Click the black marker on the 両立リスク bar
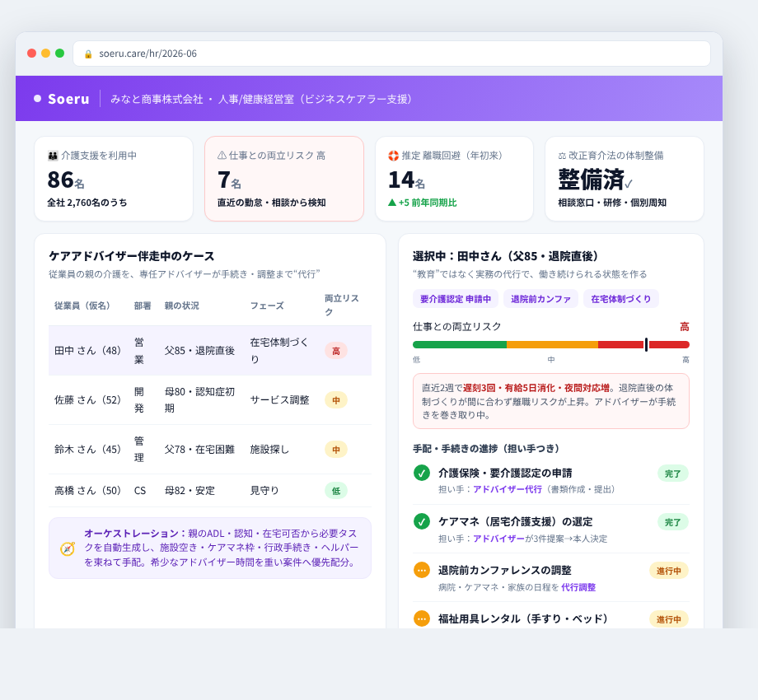This screenshot has width=758, height=700. click(646, 345)
